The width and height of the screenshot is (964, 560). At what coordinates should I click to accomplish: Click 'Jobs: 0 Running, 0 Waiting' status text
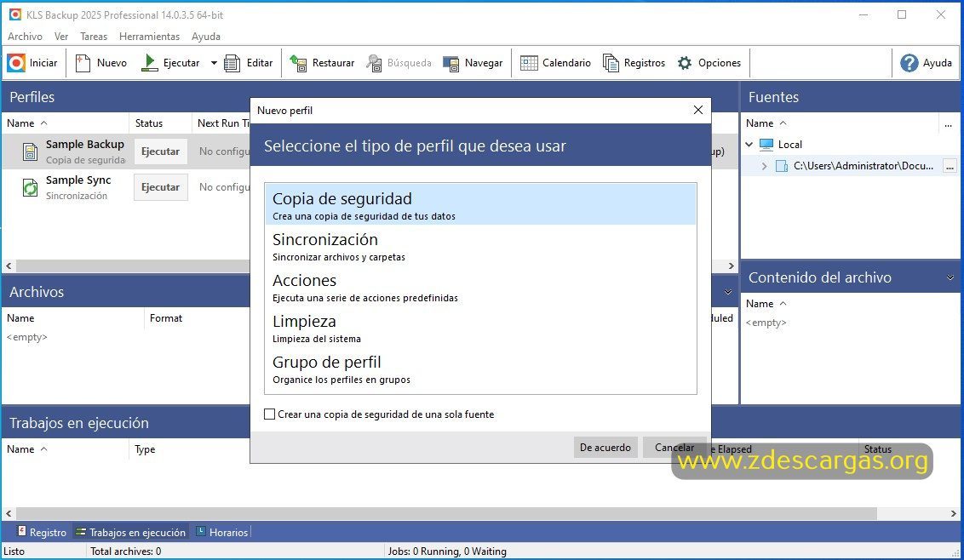coord(447,551)
